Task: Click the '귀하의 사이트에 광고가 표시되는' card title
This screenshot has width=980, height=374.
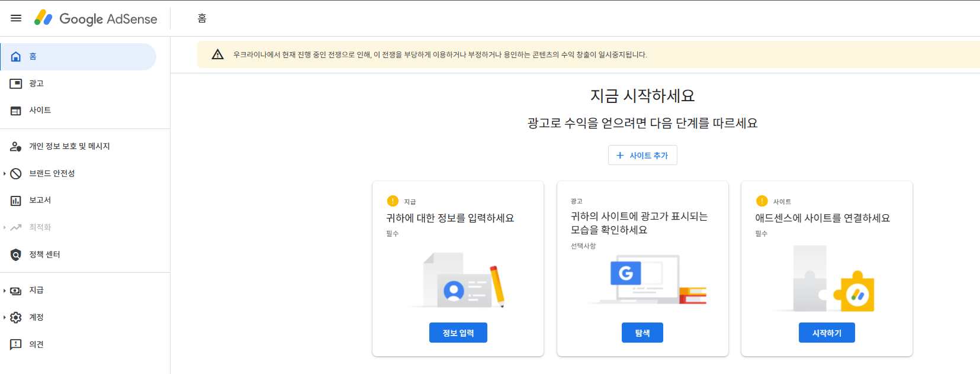Action: pos(640,223)
